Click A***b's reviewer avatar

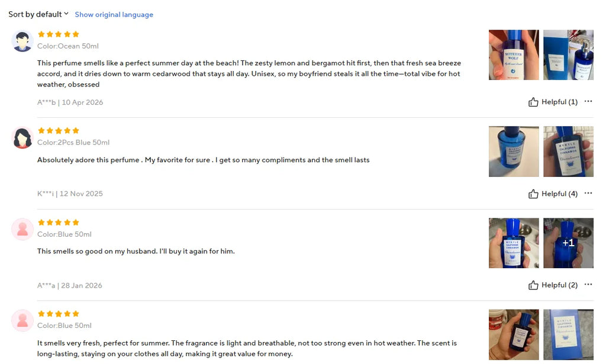coord(22,41)
